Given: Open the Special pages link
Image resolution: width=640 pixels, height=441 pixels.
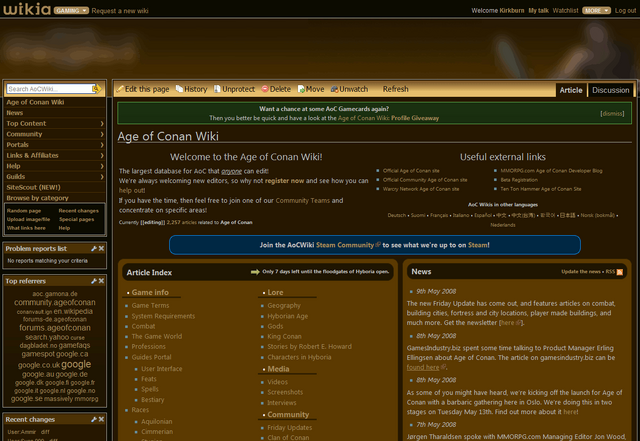Looking at the screenshot, I should 76,219.
